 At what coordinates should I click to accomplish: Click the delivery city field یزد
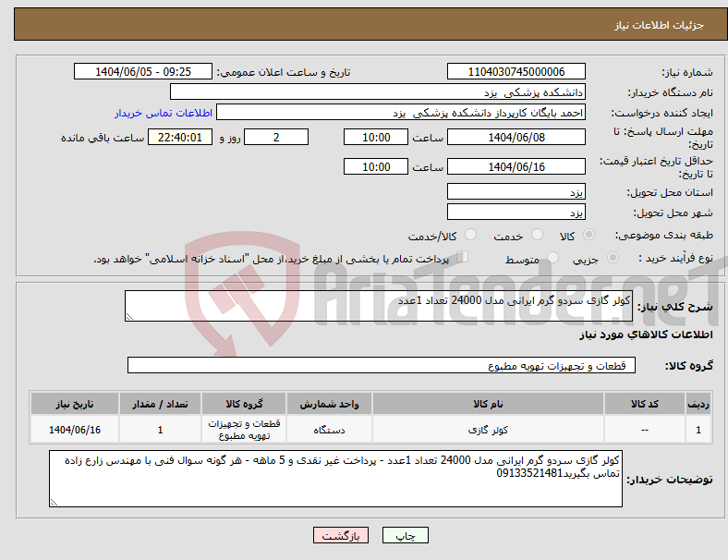[x=516, y=212]
